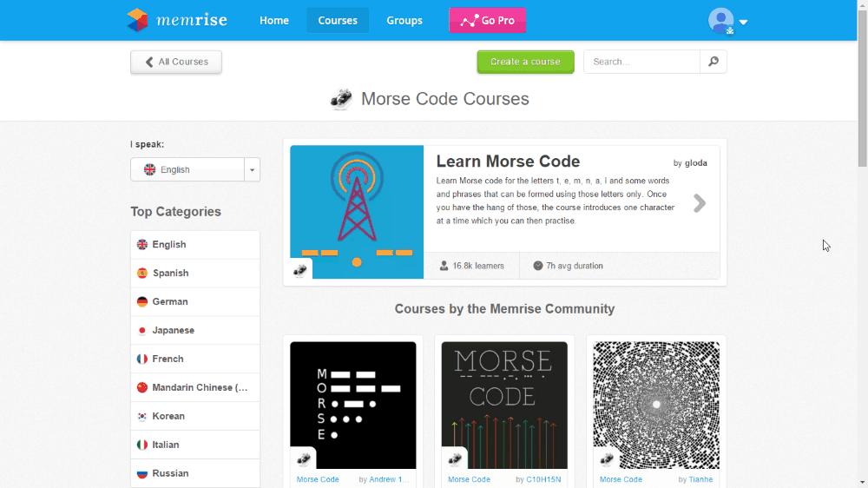This screenshot has height=488, width=868.
Task: Click the scrollbar up arrow
Action: 863,5
